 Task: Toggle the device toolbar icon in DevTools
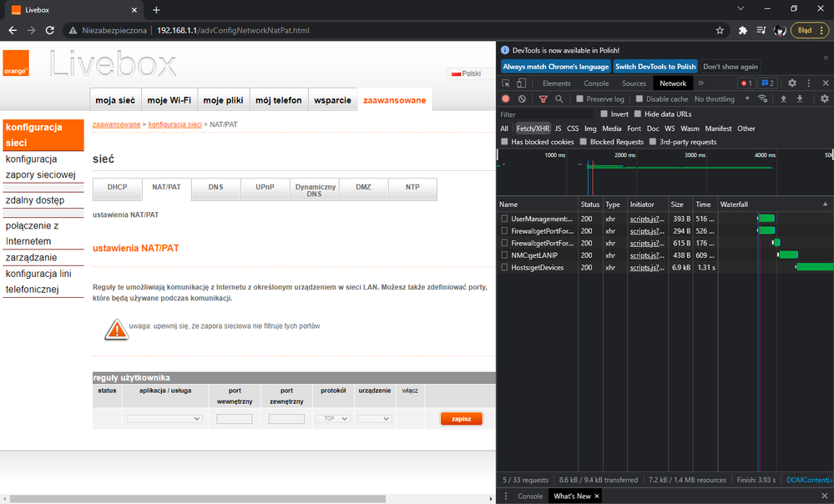tap(522, 83)
